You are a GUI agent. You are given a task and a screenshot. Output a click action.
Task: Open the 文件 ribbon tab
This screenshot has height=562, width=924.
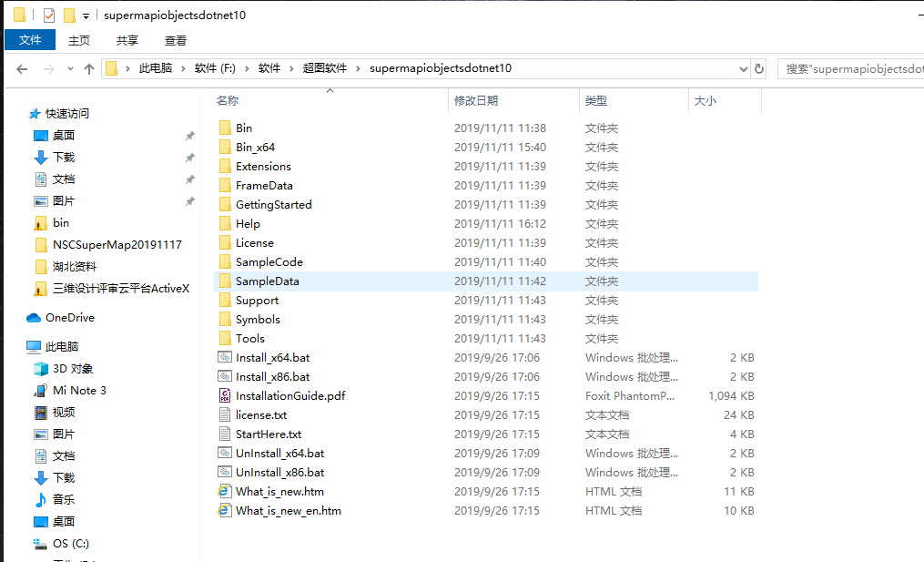pyautogui.click(x=30, y=40)
